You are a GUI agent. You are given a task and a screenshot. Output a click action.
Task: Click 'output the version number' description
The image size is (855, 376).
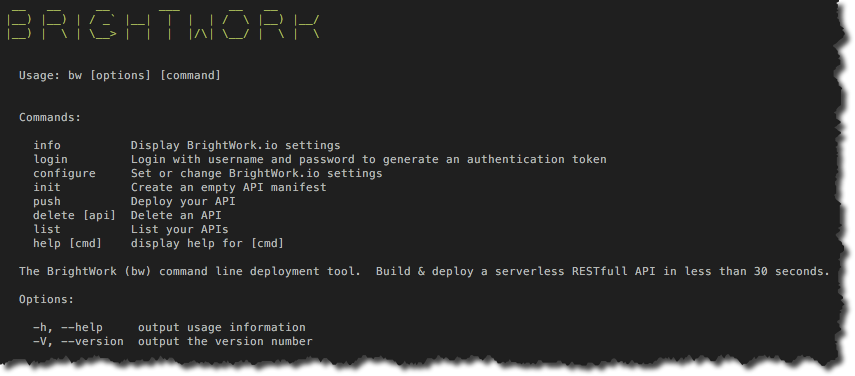[225, 342]
